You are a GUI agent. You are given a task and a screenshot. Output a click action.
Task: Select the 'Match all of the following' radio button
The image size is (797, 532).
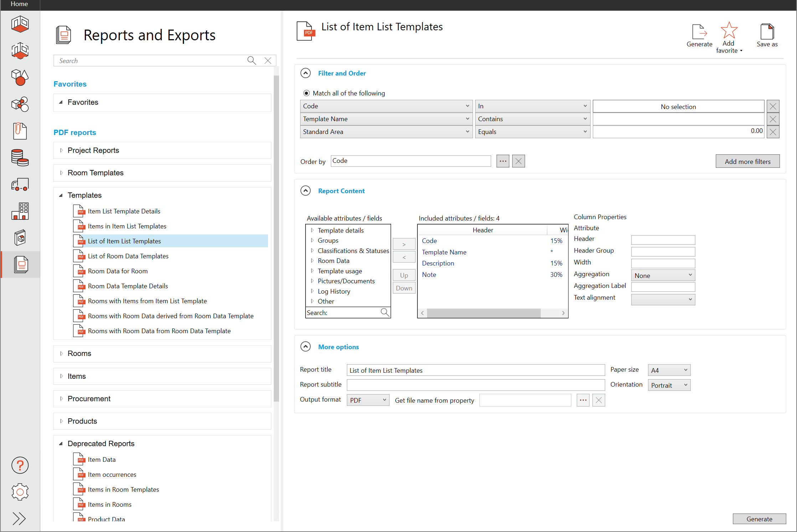[306, 93]
